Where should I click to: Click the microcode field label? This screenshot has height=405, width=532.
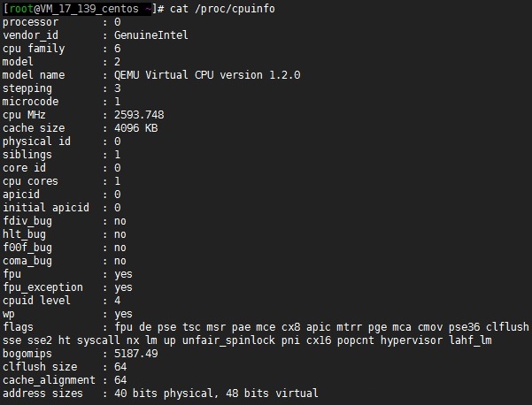(32, 102)
